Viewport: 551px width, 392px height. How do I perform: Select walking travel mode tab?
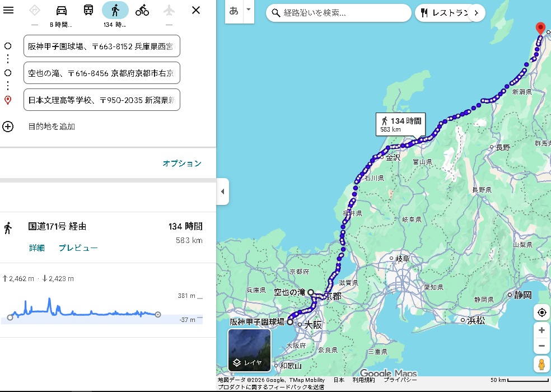click(x=115, y=10)
